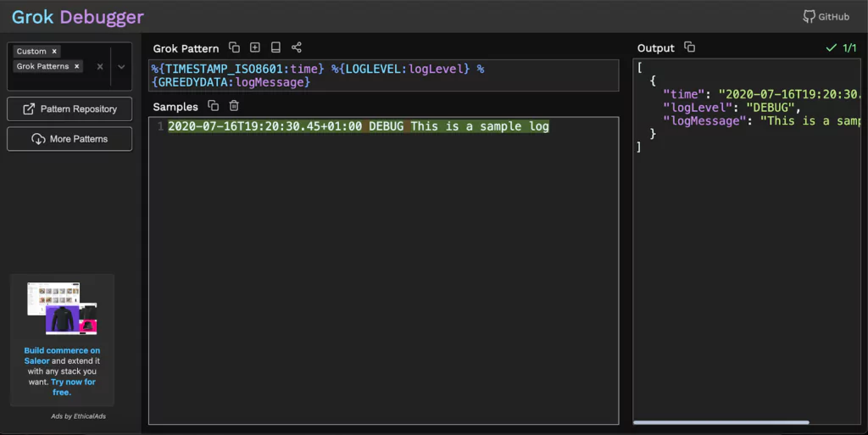Image resolution: width=868 pixels, height=435 pixels.
Task: Copy the Output JSON
Action: click(689, 47)
